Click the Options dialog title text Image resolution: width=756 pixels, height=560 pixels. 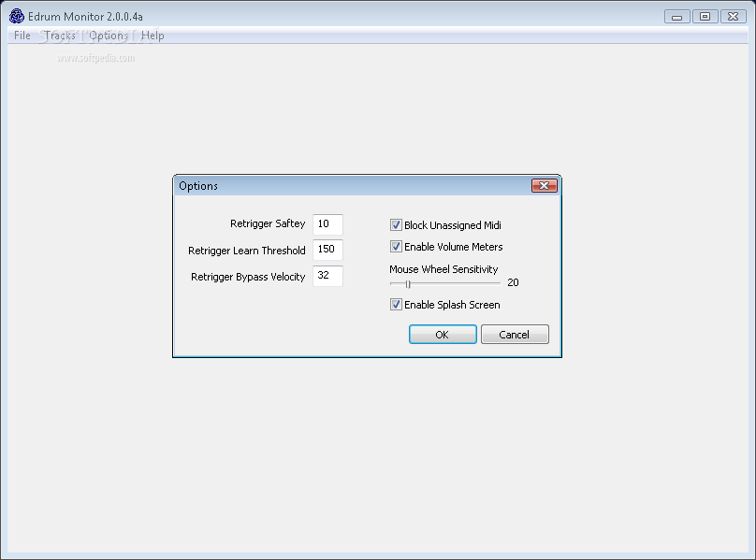[198, 186]
